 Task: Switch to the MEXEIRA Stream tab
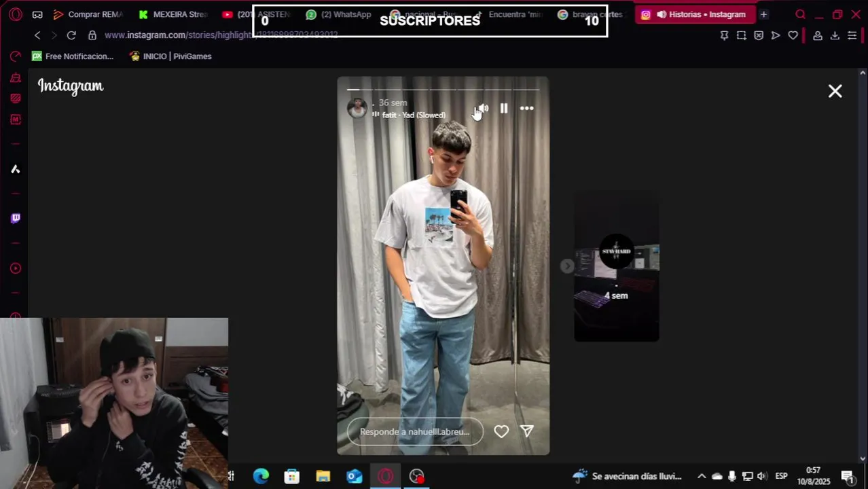173,14
